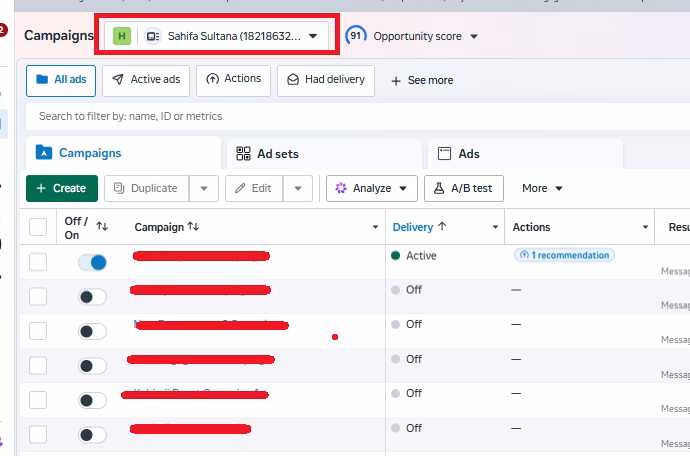This screenshot has width=690, height=456.
Task: Click See more filters
Action: click(x=422, y=81)
